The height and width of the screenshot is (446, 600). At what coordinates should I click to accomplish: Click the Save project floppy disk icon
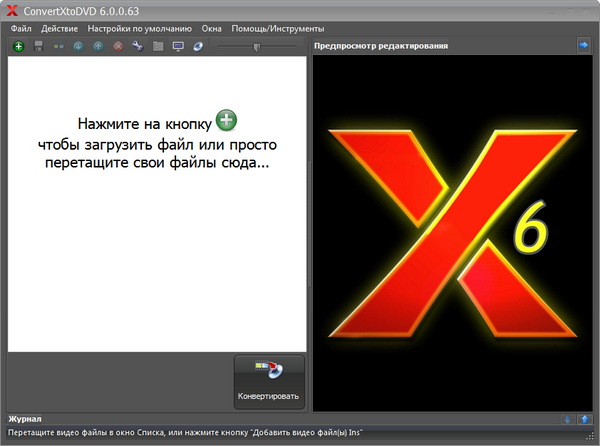tap(38, 46)
